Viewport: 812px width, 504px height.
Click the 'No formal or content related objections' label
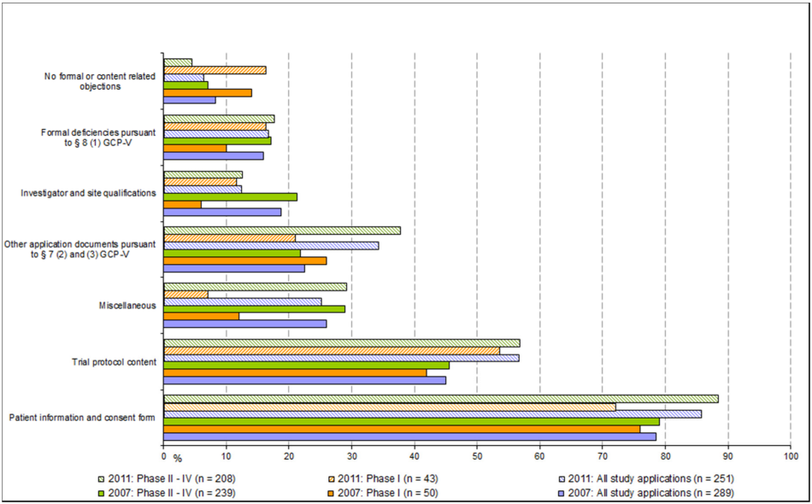tap(100, 81)
